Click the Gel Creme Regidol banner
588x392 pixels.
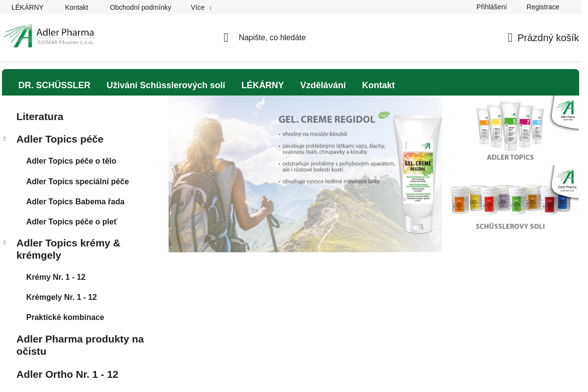pos(305,174)
